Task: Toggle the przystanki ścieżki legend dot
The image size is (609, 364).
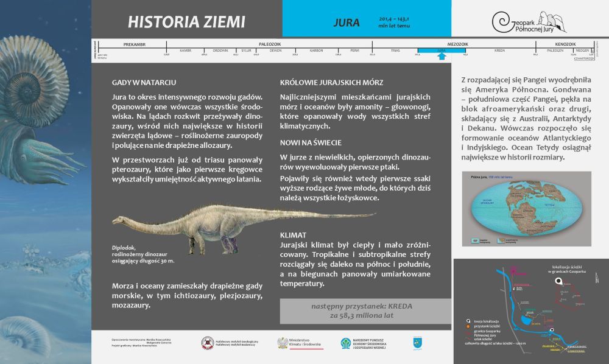Action: [468, 326]
